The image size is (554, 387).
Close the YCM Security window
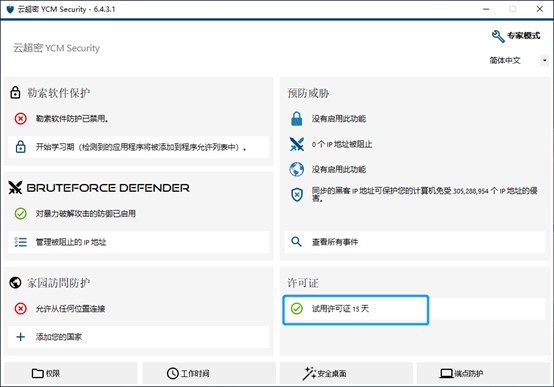point(540,9)
